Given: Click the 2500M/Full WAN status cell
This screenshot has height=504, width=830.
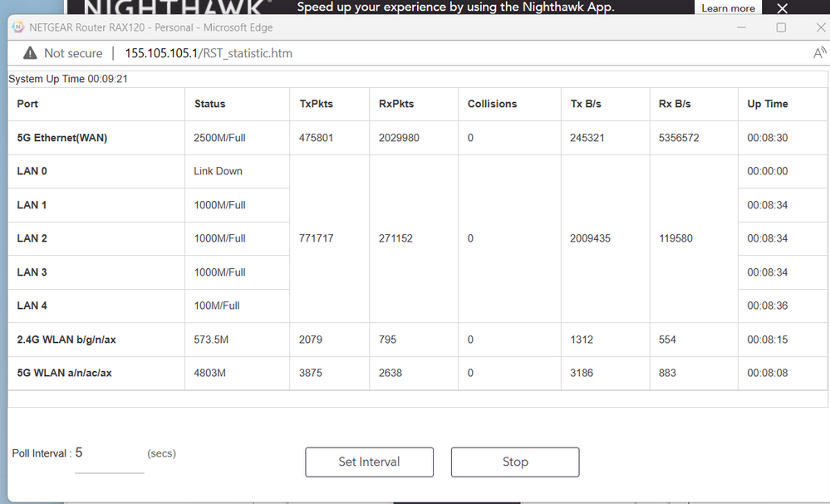Looking at the screenshot, I should 219,138.
